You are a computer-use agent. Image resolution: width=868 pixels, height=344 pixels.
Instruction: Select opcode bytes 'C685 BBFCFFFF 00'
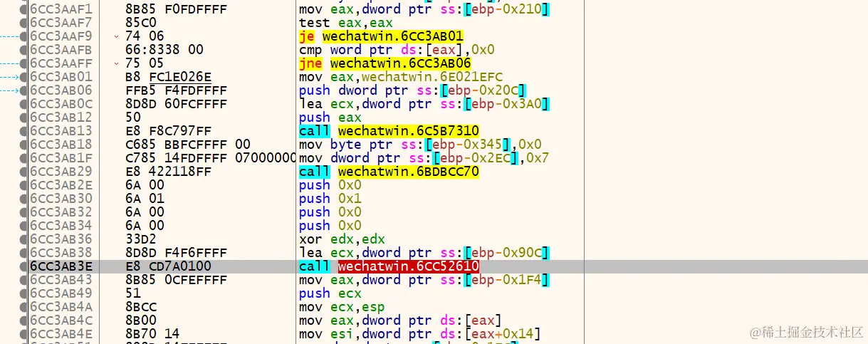coord(187,145)
